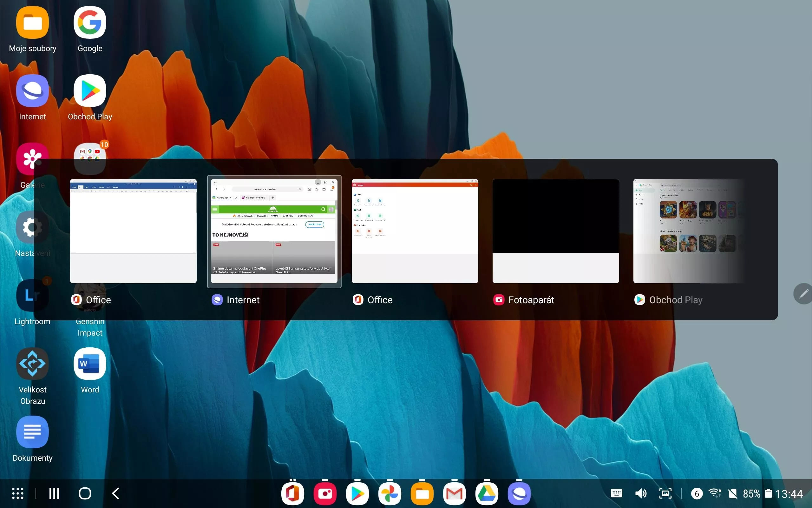Launch the Velikost Obrazu app
Screen dimensions: 812x508
[33, 364]
